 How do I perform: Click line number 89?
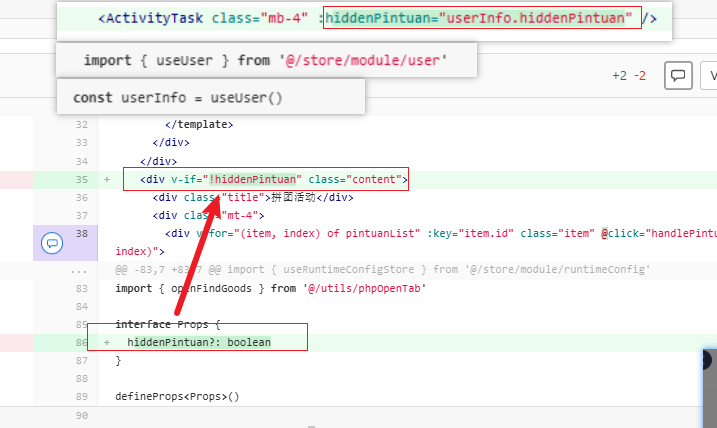point(82,396)
